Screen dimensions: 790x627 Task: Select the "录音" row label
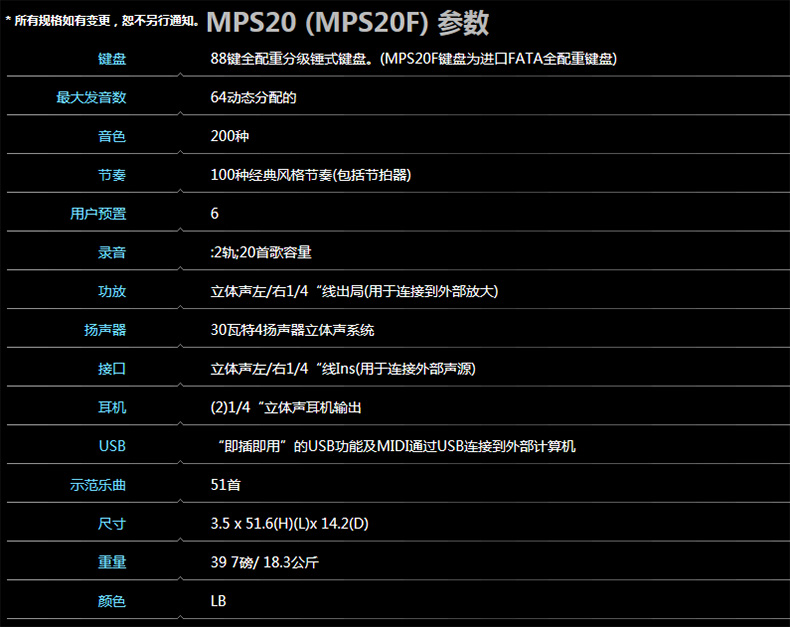click(x=112, y=253)
